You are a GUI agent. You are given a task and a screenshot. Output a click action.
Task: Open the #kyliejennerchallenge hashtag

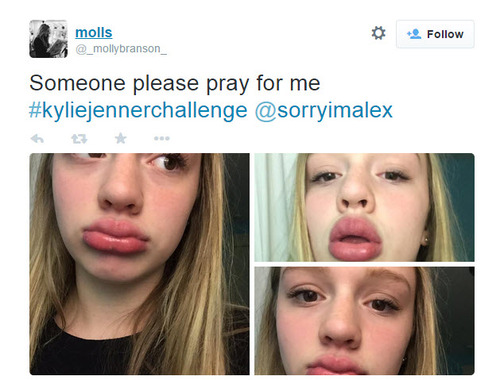coord(138,110)
